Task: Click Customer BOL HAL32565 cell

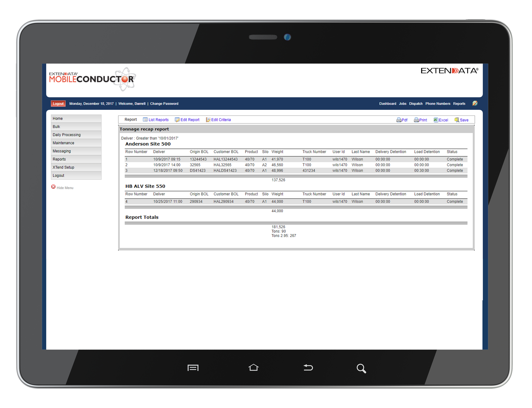Action: 222,165
